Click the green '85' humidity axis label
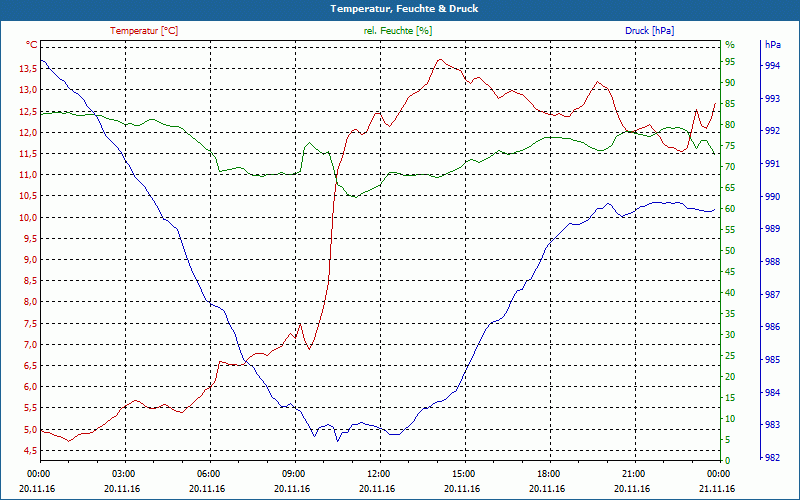800x500 pixels. click(x=730, y=104)
